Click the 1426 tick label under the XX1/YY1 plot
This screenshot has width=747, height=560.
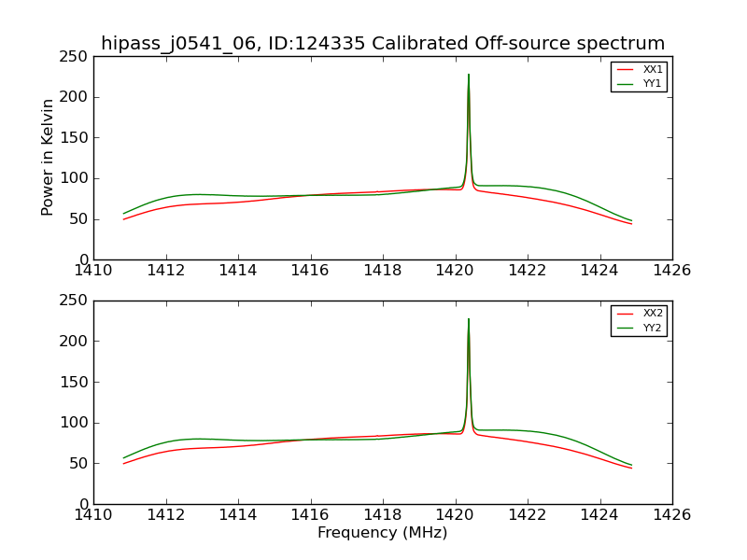click(x=672, y=271)
